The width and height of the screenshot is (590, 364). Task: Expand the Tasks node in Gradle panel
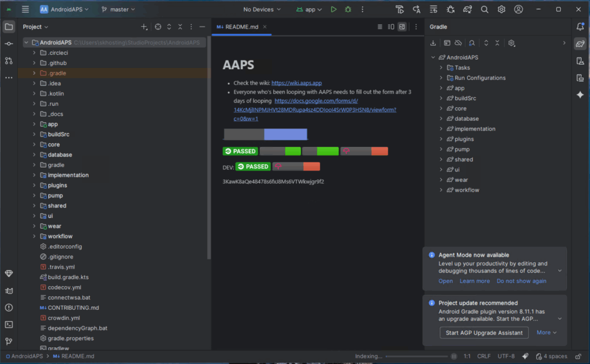pos(441,68)
